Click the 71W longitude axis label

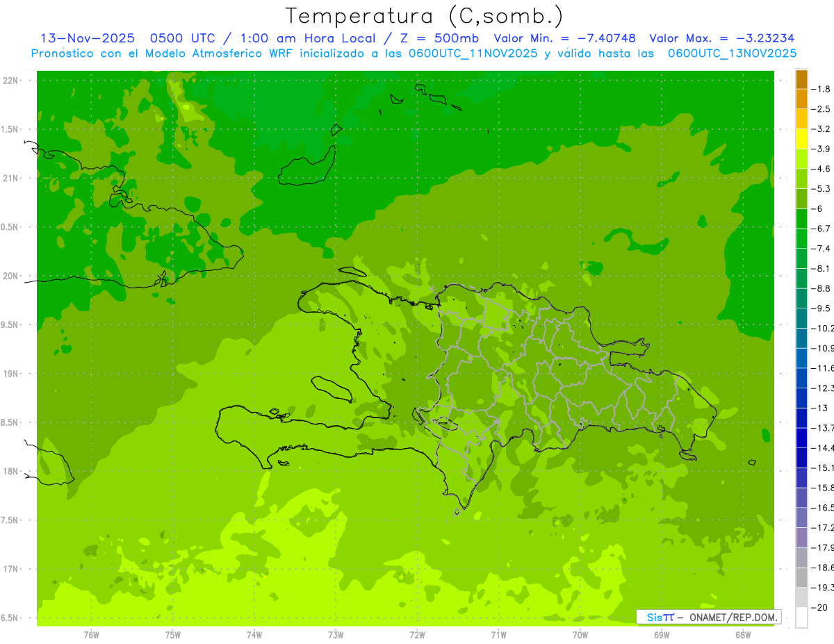coord(498,634)
